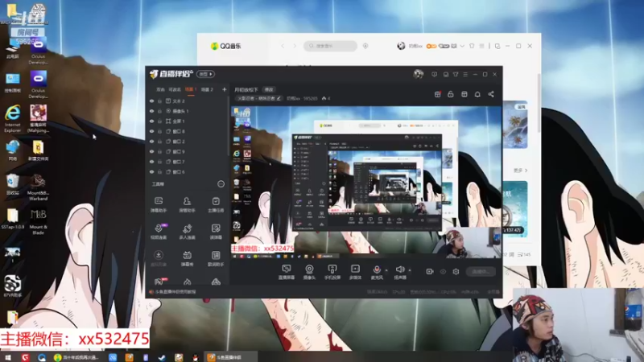Screen dimensions: 644x362
Task: Click the stream preview area
Action: (x=366, y=183)
